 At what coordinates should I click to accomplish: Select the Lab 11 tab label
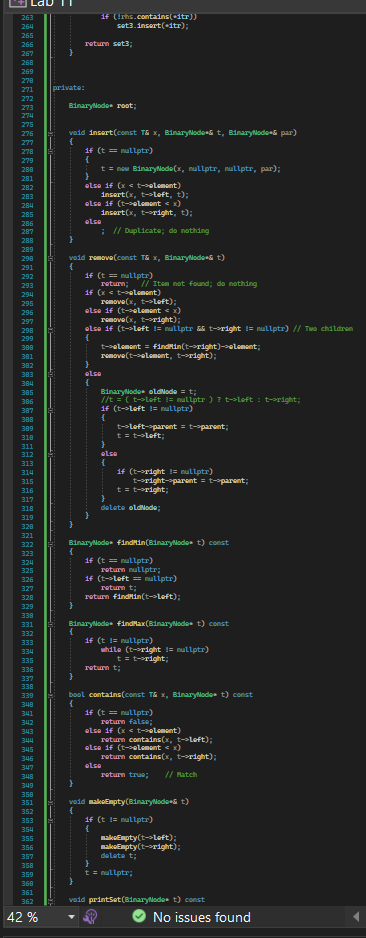coord(51,3)
